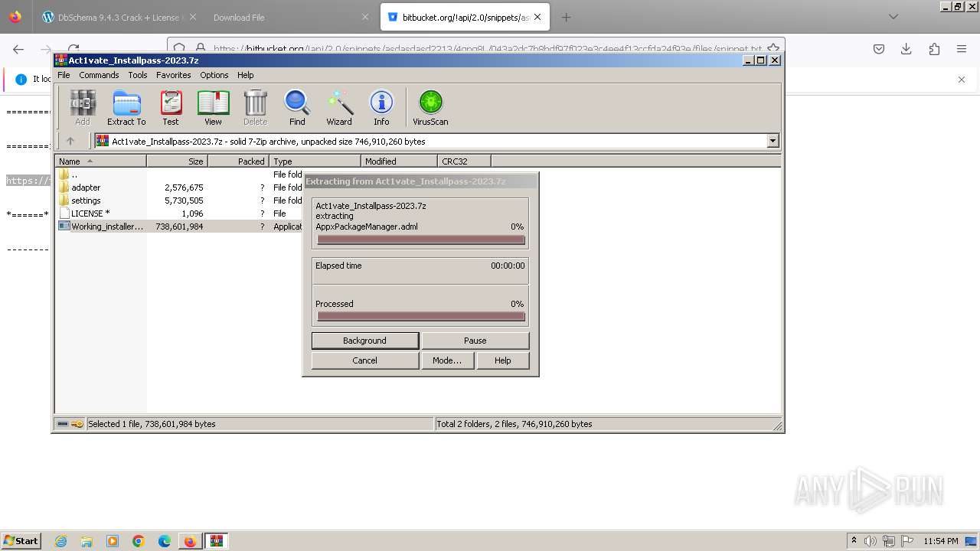Click the taskbar clock 11:54 PM
The height and width of the screenshot is (551, 980).
pyautogui.click(x=940, y=541)
